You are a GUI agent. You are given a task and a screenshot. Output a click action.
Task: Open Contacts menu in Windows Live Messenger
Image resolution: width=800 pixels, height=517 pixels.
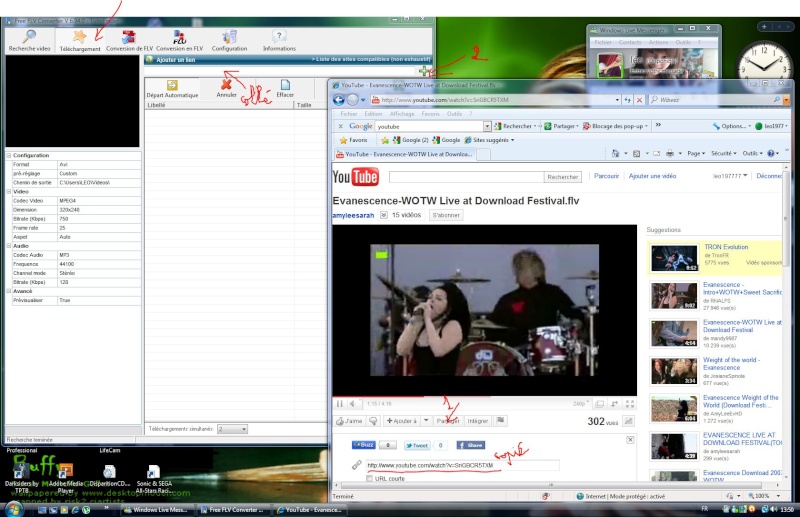(x=630, y=42)
